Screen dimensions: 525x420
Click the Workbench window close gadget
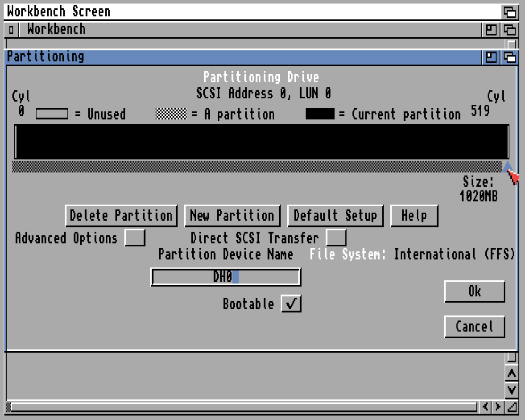[x=11, y=30]
